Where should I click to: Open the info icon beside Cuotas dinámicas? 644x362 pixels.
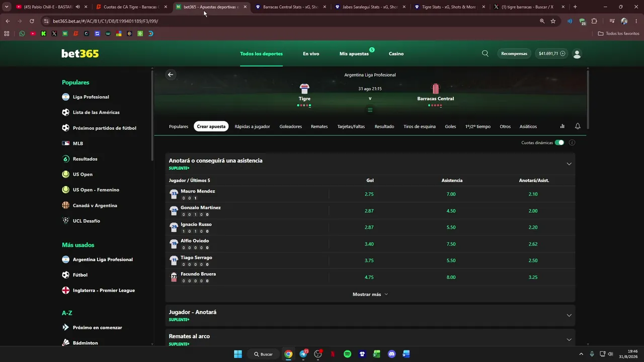click(x=572, y=143)
